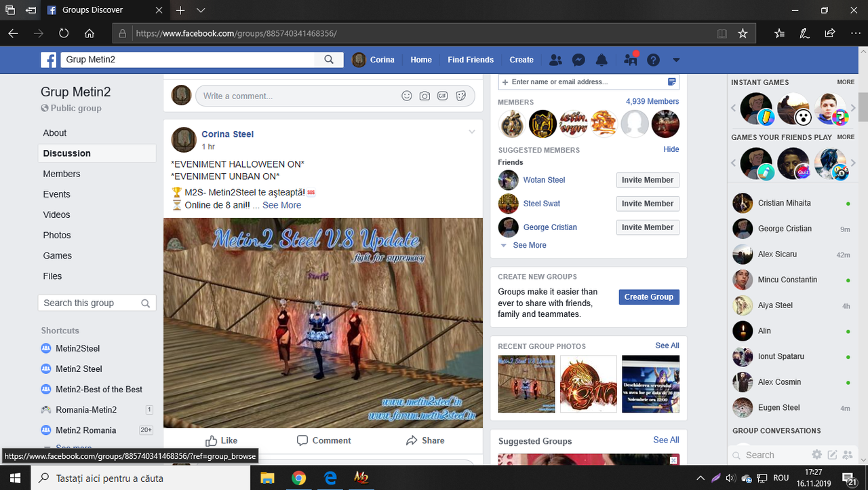Click the Create Group button
This screenshot has width=868, height=490.
point(649,297)
